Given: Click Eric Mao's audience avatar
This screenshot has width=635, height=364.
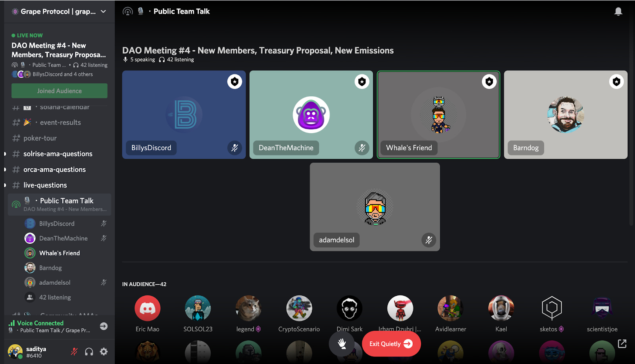Looking at the screenshot, I should tap(148, 308).
